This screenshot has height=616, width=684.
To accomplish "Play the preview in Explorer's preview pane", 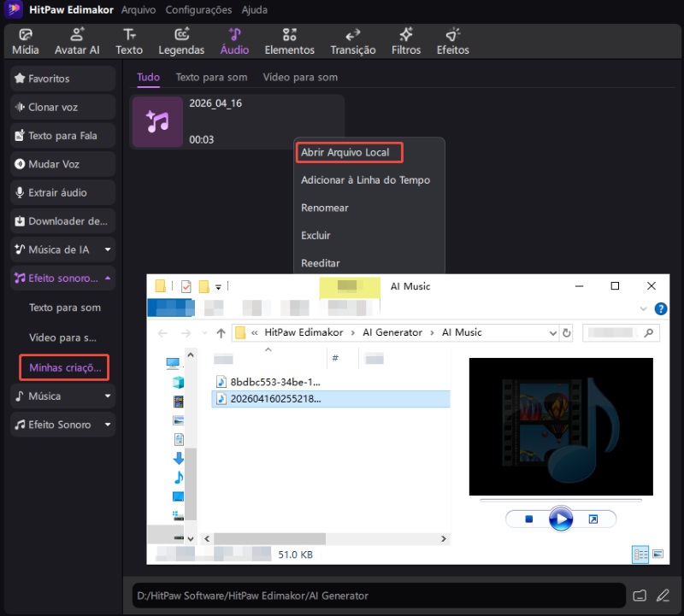I will click(561, 519).
